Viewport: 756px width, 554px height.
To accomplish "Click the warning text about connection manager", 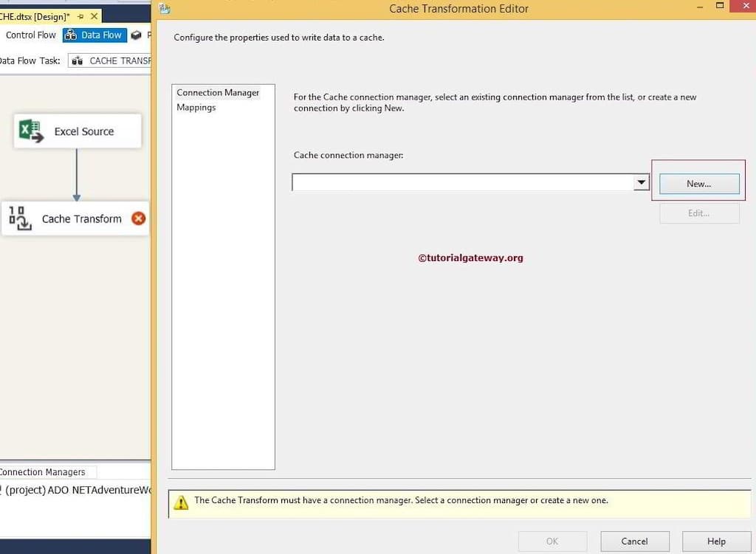I will 401,500.
